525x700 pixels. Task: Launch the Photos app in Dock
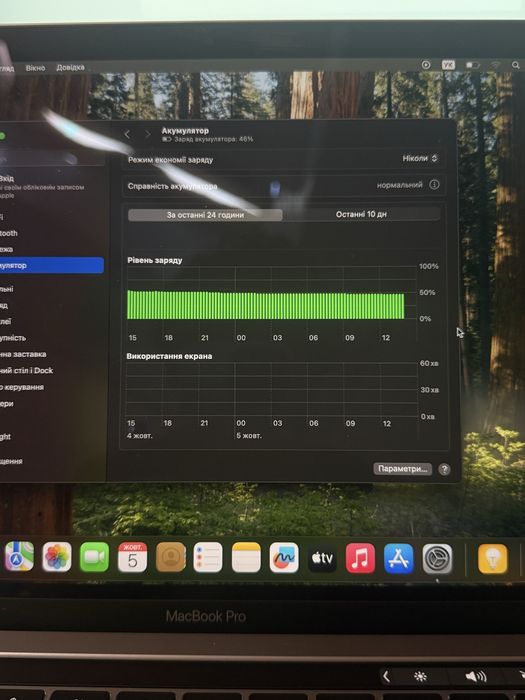57,557
